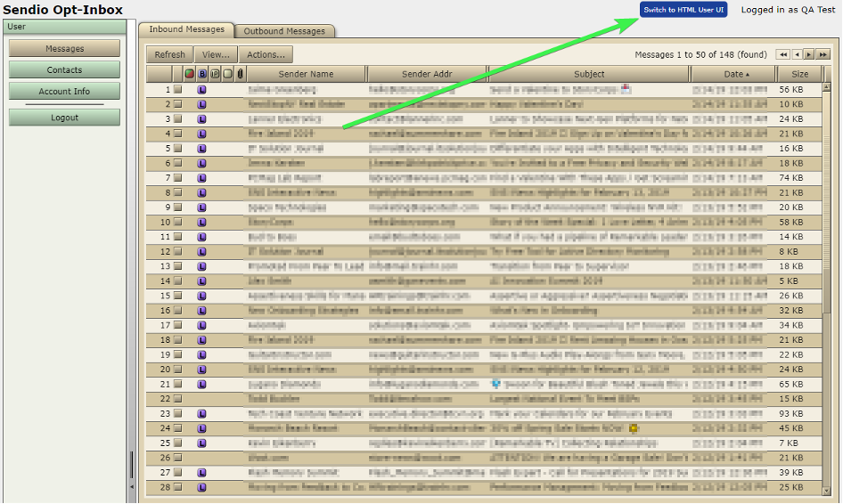Click the purple L icon in row 17

[x=201, y=326]
